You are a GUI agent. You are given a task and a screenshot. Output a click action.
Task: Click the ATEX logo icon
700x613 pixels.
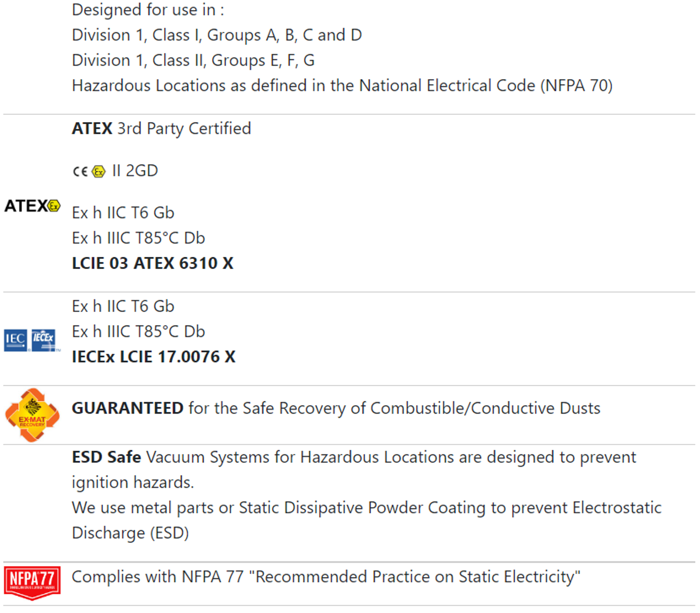click(32, 206)
